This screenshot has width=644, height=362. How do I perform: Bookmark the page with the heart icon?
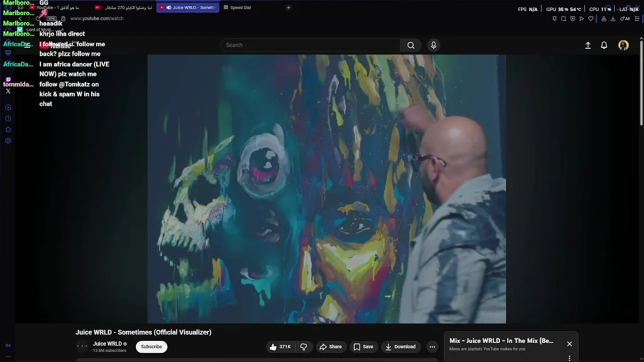coord(591,19)
